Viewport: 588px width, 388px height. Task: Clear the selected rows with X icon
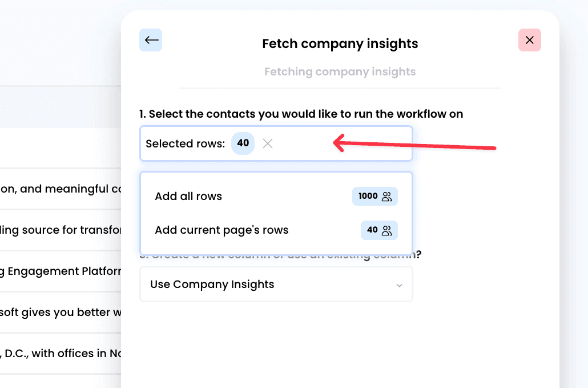click(x=268, y=143)
